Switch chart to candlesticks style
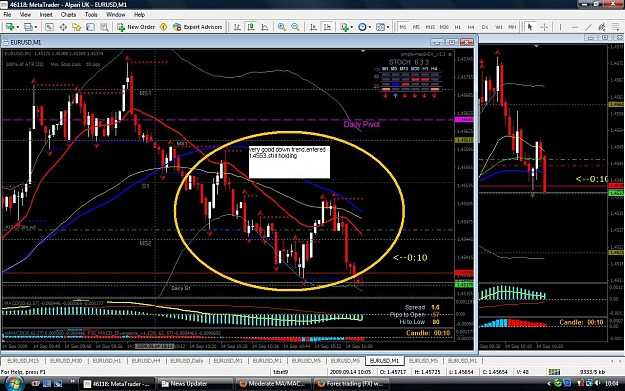 [x=251, y=27]
